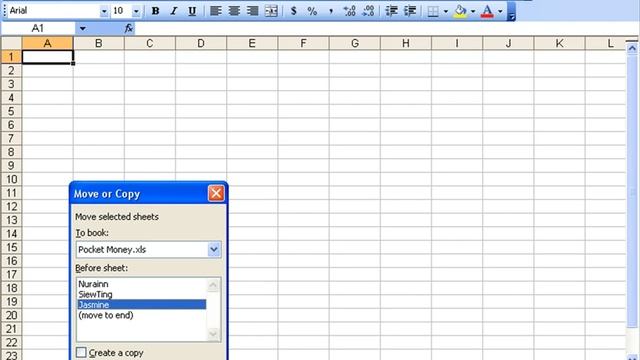Viewport: 640px width, 360px height.
Task: Select row 16 header
Action: pyautogui.click(x=11, y=261)
